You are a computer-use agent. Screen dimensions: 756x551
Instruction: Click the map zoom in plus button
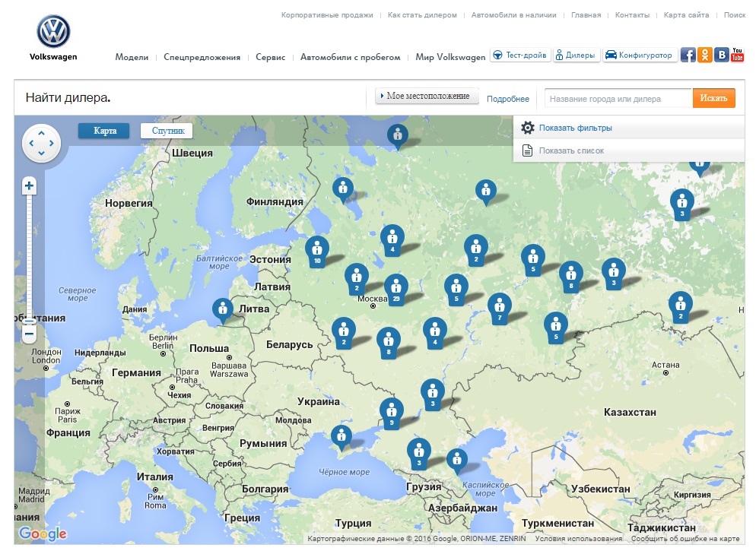tap(29, 185)
